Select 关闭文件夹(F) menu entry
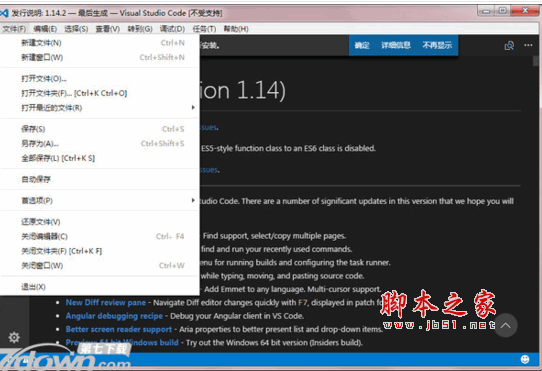This screenshot has width=542, height=371. pos(100,251)
